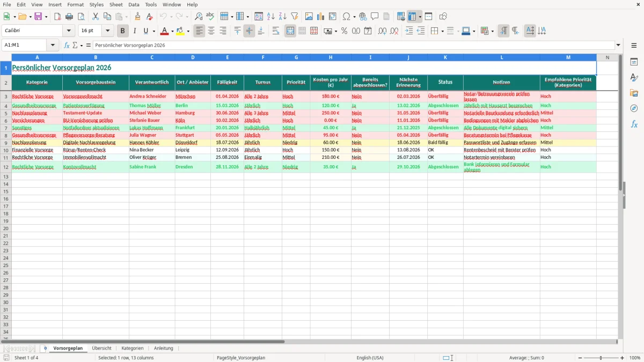Viewport: 644px width, 362px height.
Task: Click the Insert Comment icon
Action: (375, 17)
